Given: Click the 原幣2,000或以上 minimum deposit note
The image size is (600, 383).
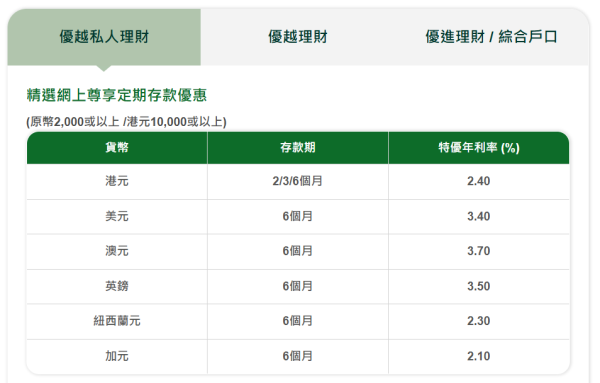Looking at the screenshot, I should pos(126,122).
